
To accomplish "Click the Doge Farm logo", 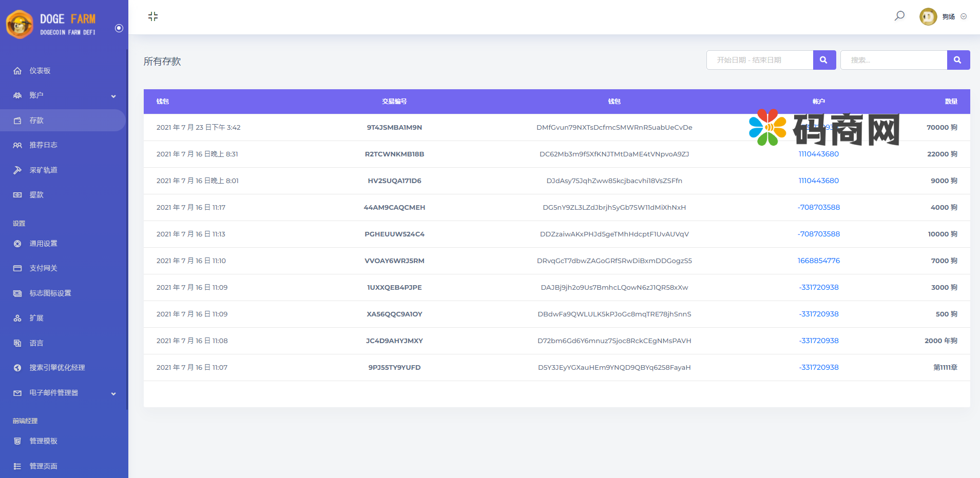I will pos(51,24).
